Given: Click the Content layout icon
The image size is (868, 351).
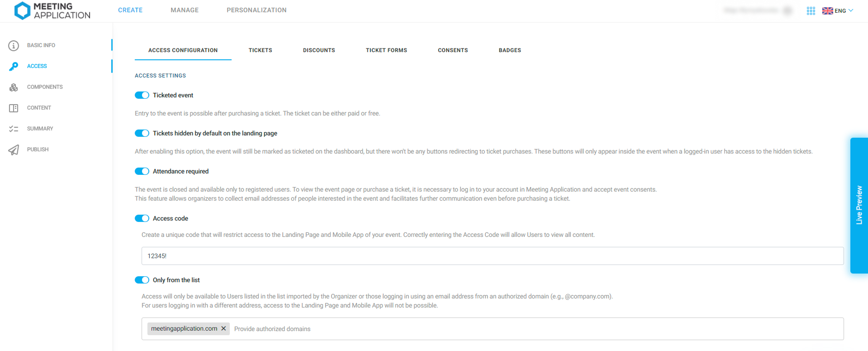Looking at the screenshot, I should (x=14, y=108).
